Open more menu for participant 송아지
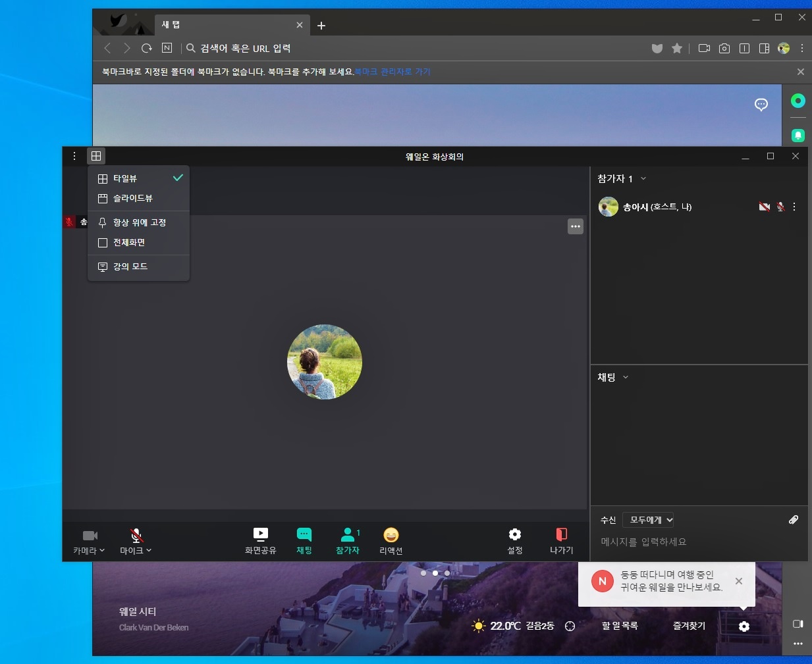The height and width of the screenshot is (664, 812). pyautogui.click(x=794, y=207)
